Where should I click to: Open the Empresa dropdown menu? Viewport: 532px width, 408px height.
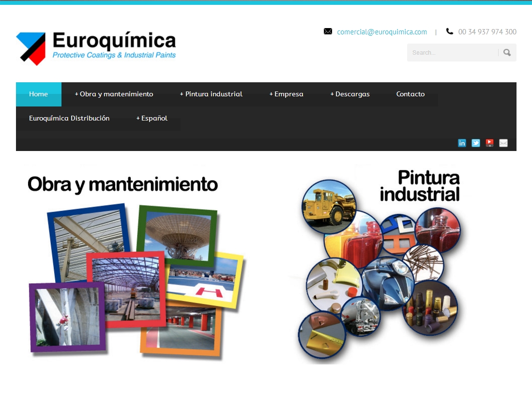click(287, 94)
